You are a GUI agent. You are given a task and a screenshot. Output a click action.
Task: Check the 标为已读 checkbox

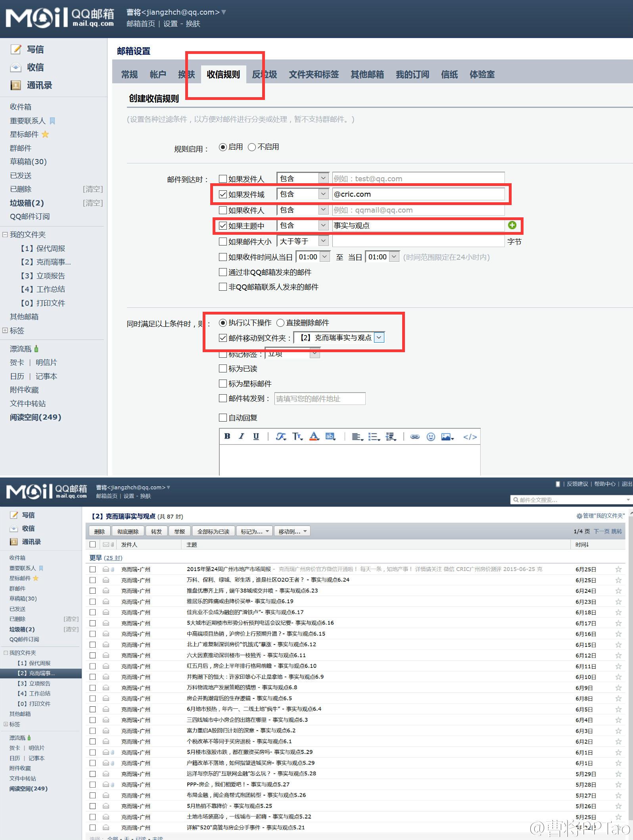(x=223, y=368)
